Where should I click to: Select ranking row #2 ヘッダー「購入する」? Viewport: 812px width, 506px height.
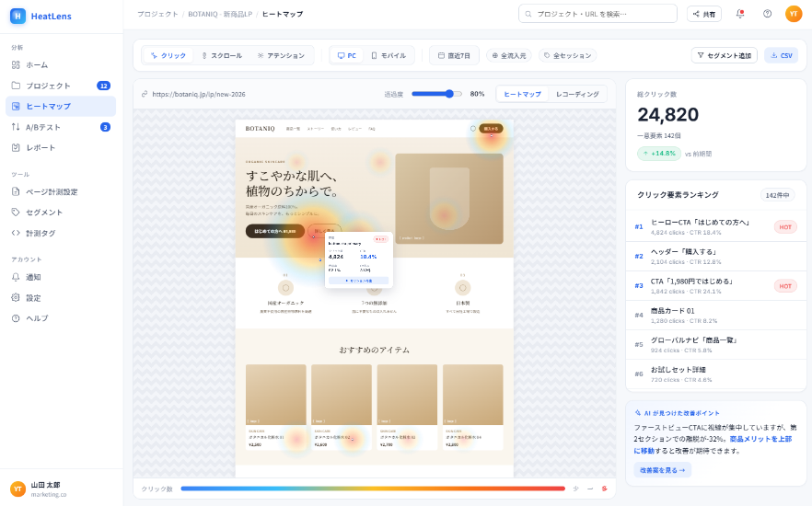[715, 256]
